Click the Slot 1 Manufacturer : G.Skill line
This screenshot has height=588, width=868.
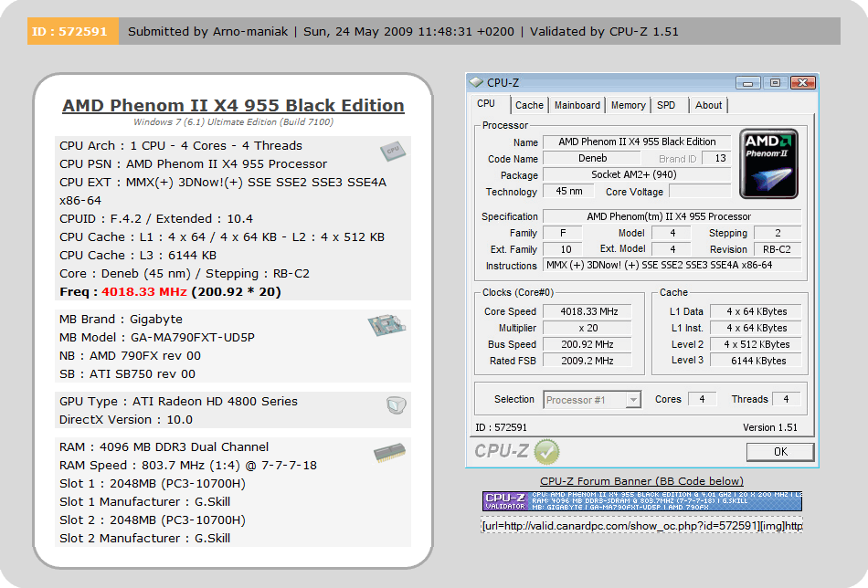click(144, 501)
